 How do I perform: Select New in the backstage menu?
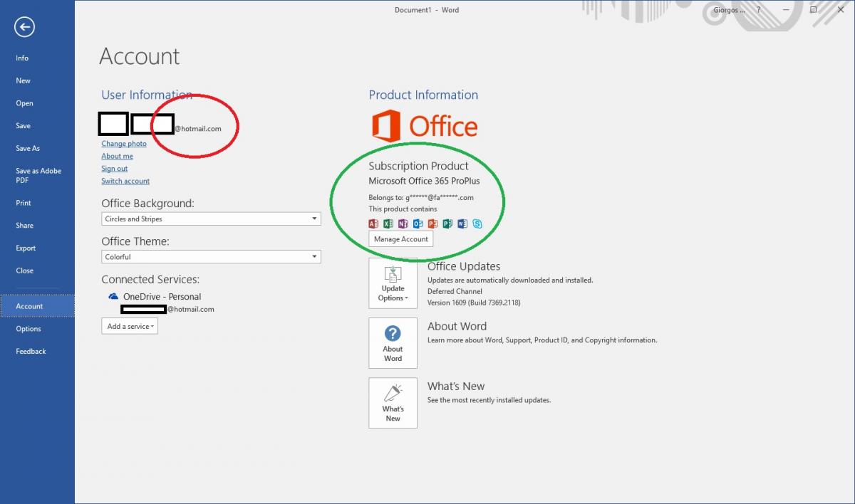(x=24, y=80)
